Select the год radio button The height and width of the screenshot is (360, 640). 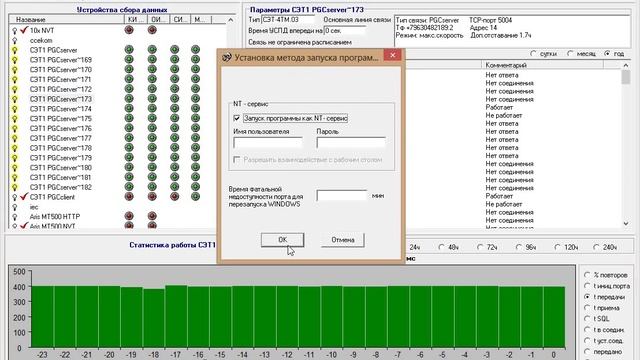[607, 53]
